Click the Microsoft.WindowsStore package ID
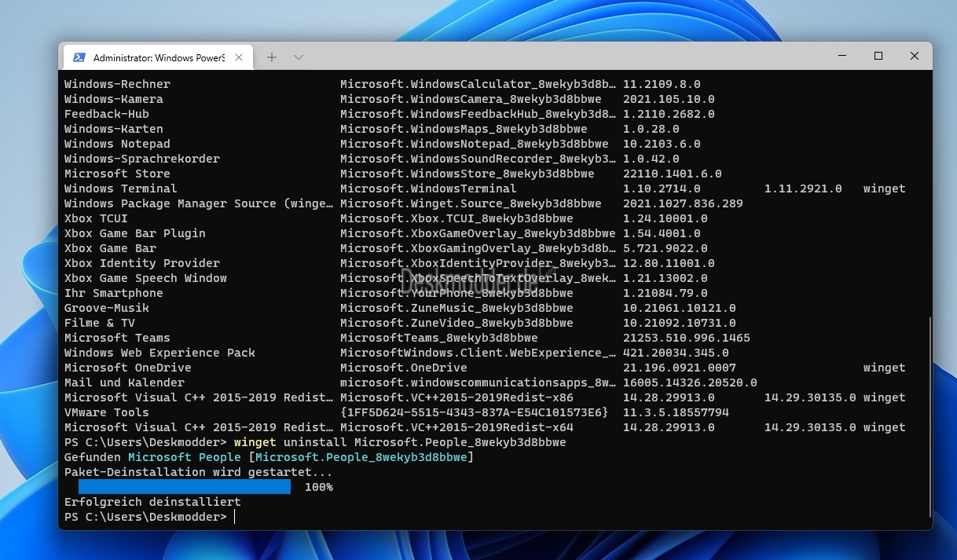The image size is (957, 560). (x=467, y=174)
